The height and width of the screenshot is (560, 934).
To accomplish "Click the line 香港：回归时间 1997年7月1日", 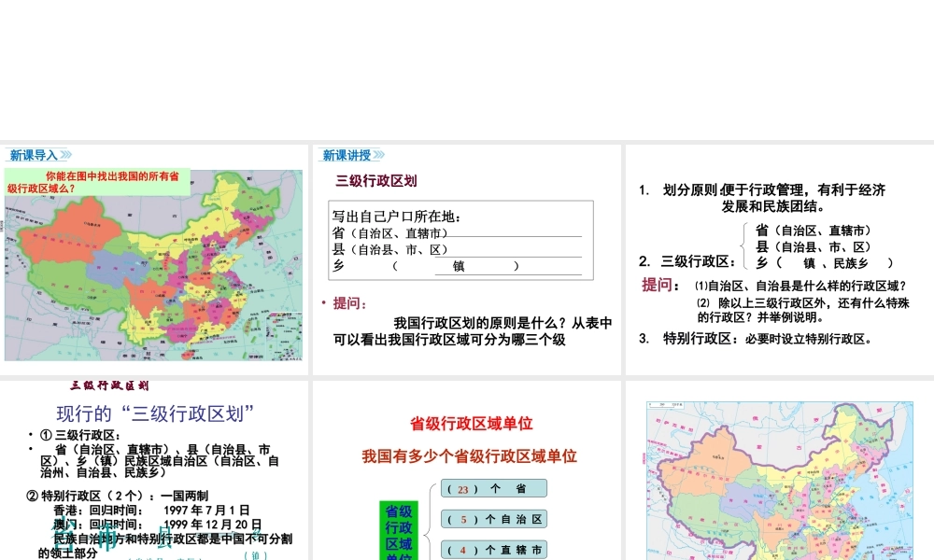I will (151, 510).
